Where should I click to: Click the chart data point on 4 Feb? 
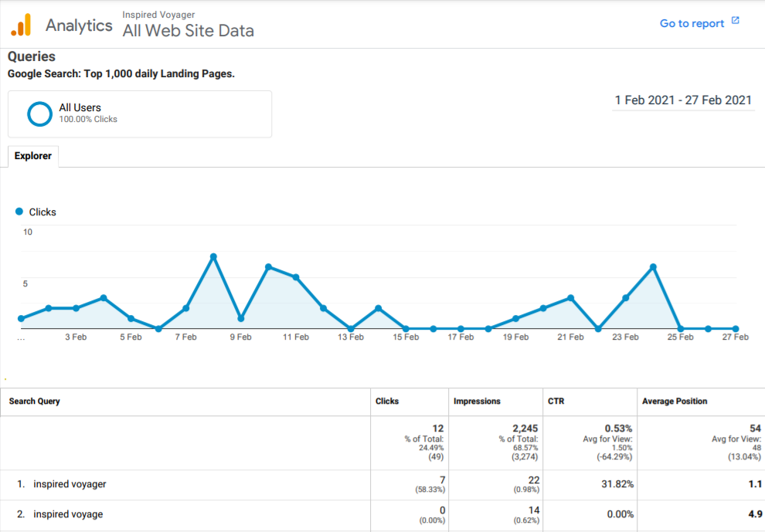coord(104,297)
